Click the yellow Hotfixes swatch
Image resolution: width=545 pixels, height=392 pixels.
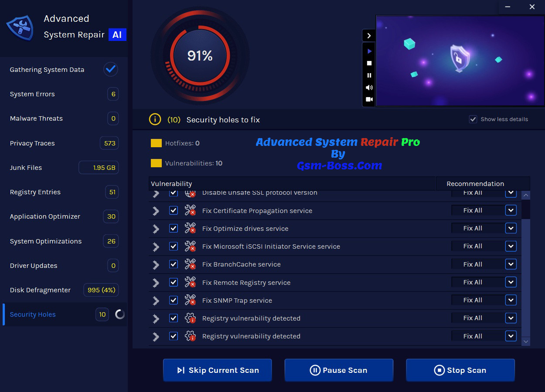[156, 143]
